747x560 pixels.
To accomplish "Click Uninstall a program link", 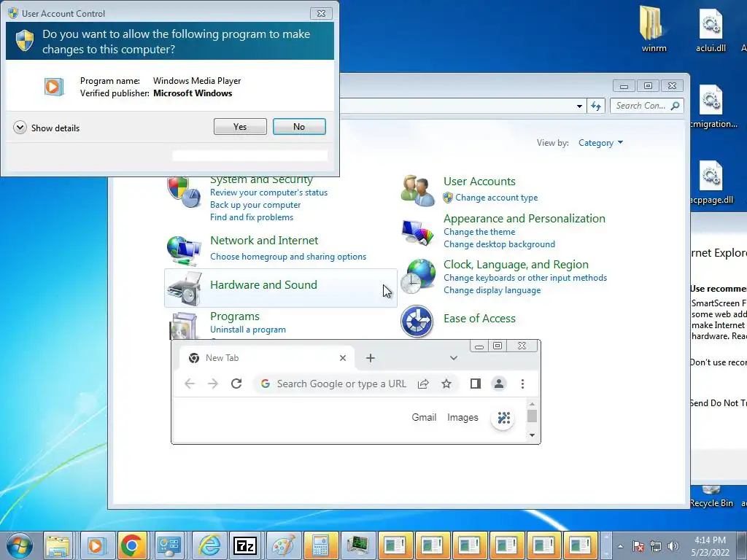I will (x=248, y=330).
